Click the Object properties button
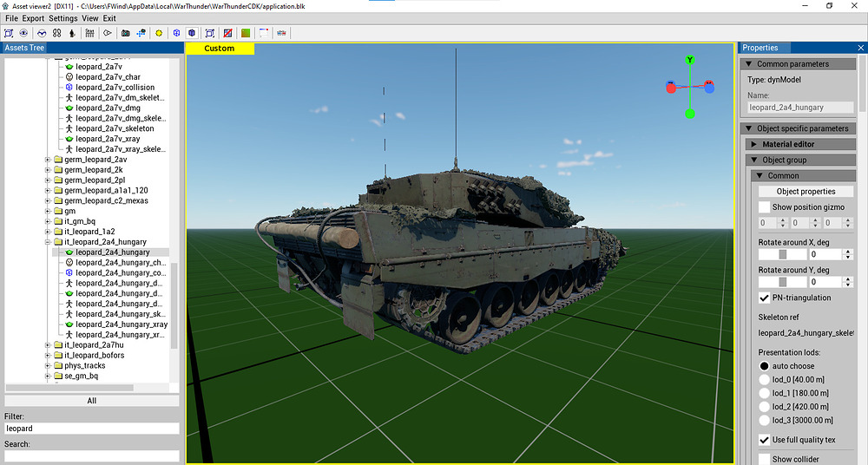 pos(806,192)
